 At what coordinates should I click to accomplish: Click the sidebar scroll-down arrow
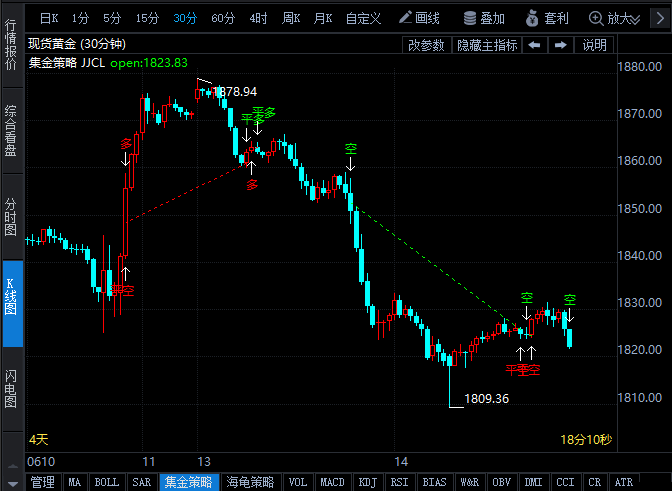tap(13, 484)
